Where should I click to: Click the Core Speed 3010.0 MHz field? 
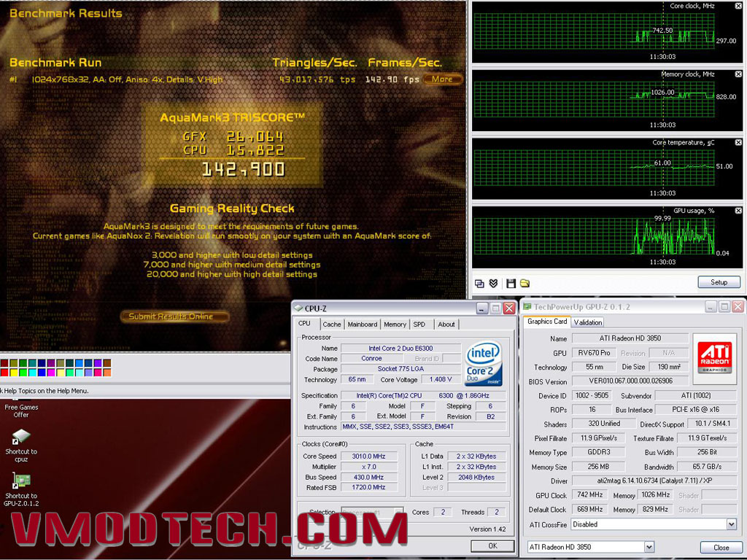(368, 456)
